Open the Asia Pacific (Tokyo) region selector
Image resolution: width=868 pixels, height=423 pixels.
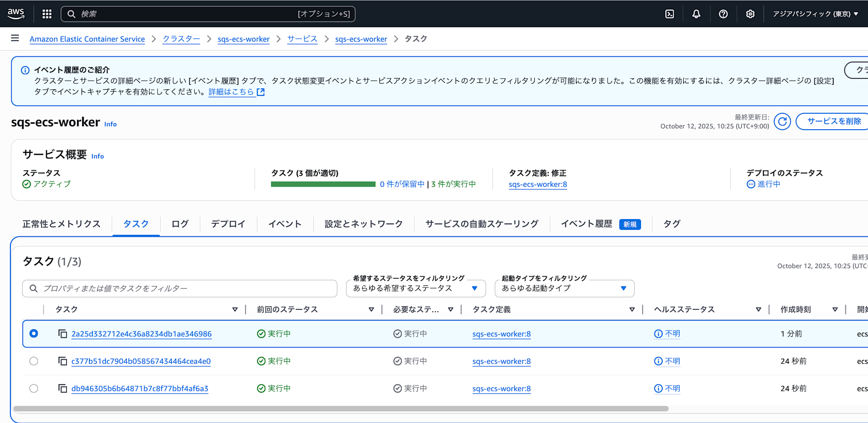[x=815, y=14]
